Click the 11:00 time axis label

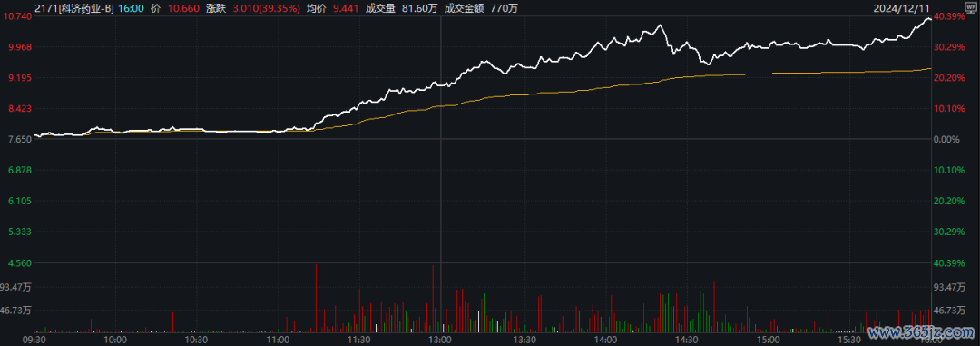278,339
